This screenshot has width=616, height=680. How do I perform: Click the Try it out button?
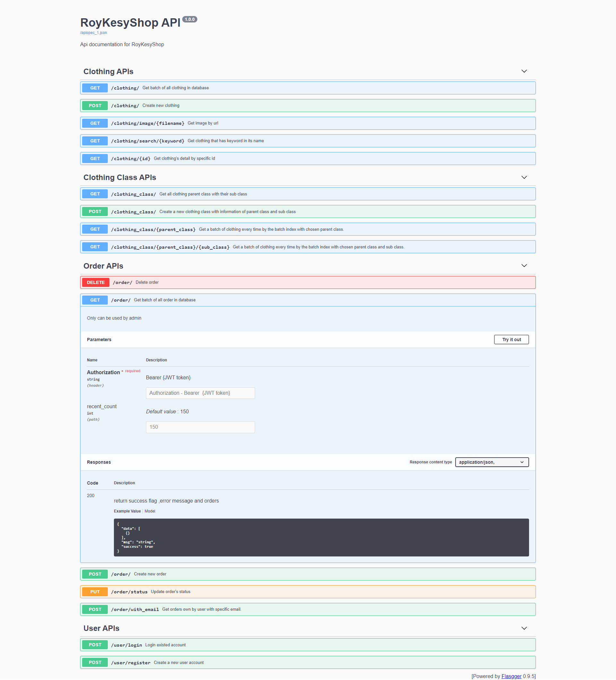click(x=511, y=339)
